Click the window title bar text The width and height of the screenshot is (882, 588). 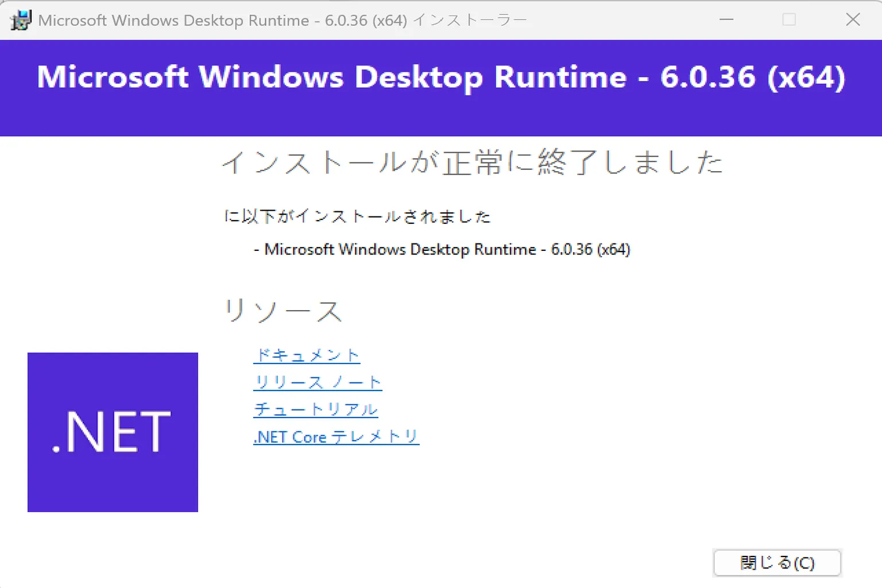[x=283, y=20]
